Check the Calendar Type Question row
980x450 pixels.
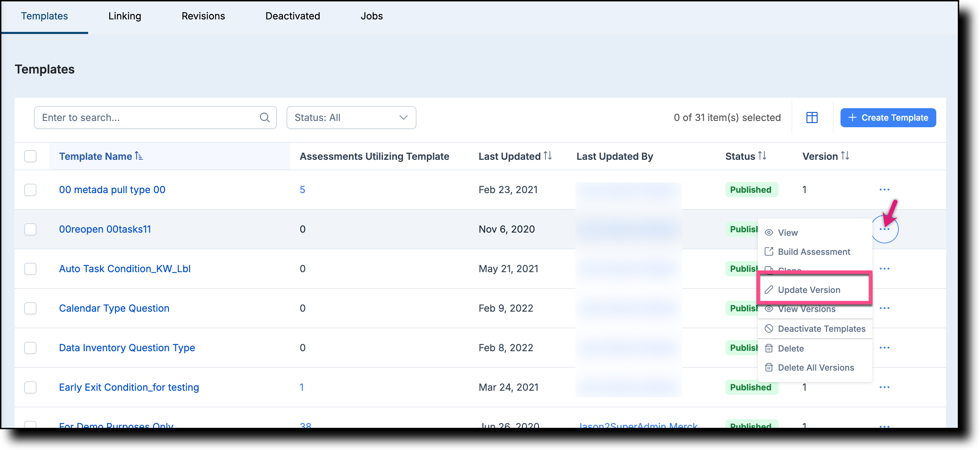31,308
